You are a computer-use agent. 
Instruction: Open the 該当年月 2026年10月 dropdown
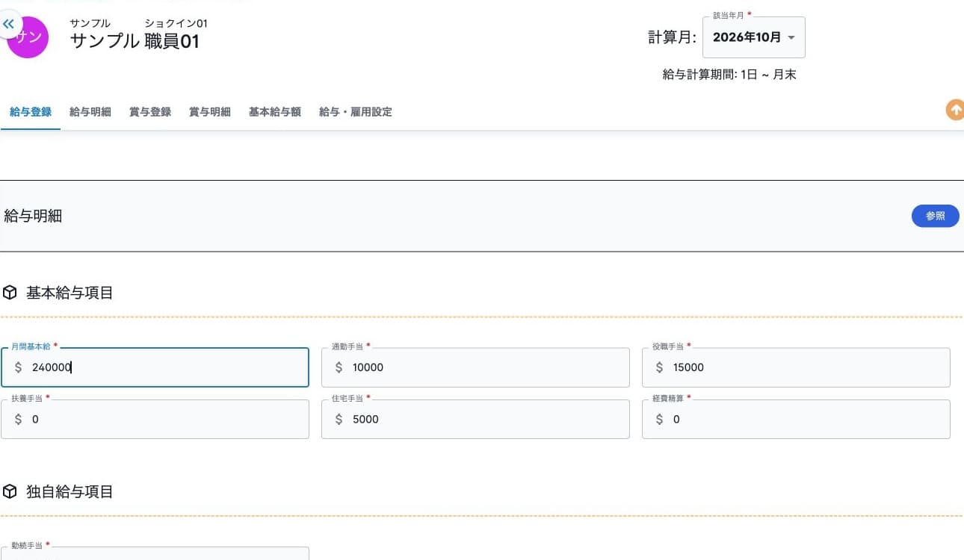[x=754, y=37]
